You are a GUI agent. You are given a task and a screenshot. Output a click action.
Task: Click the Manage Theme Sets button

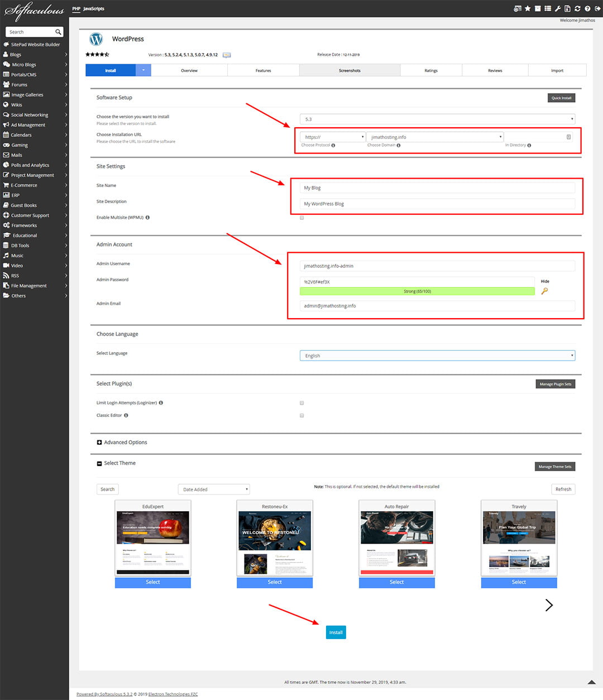click(555, 467)
